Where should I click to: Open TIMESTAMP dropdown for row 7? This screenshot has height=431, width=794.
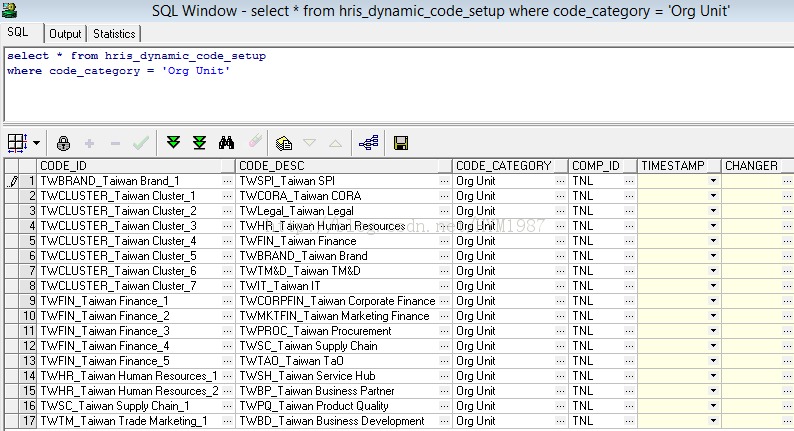(x=713, y=271)
